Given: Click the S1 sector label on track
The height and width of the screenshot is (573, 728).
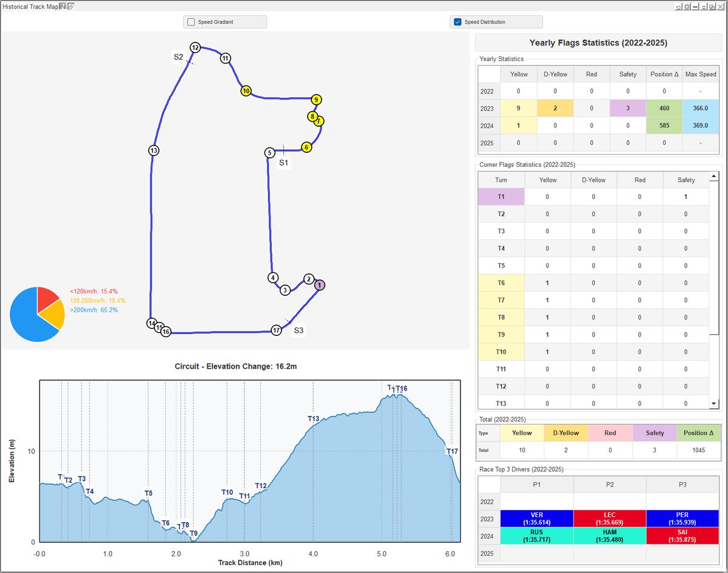Looking at the screenshot, I should (x=284, y=163).
